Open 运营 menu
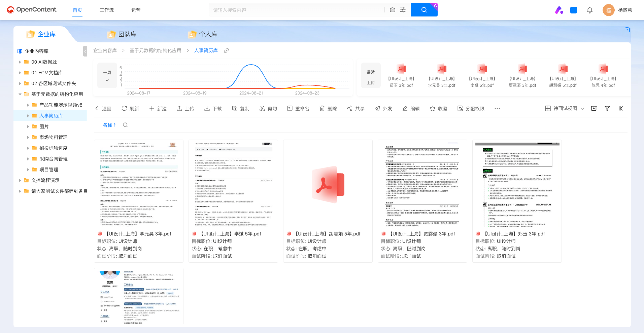 (x=136, y=10)
